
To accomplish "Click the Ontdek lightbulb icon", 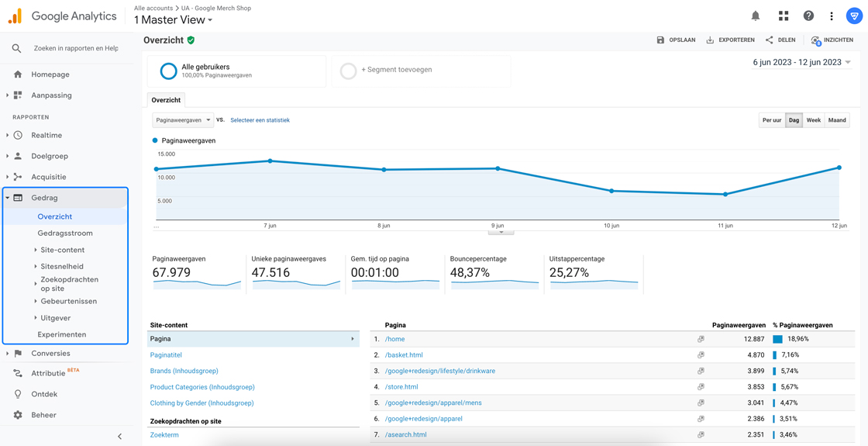I will (x=18, y=394).
